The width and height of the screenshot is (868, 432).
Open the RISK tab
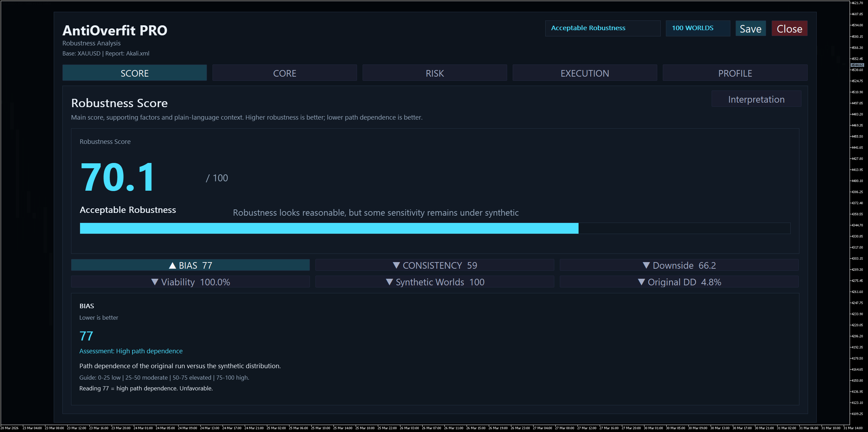click(x=435, y=73)
